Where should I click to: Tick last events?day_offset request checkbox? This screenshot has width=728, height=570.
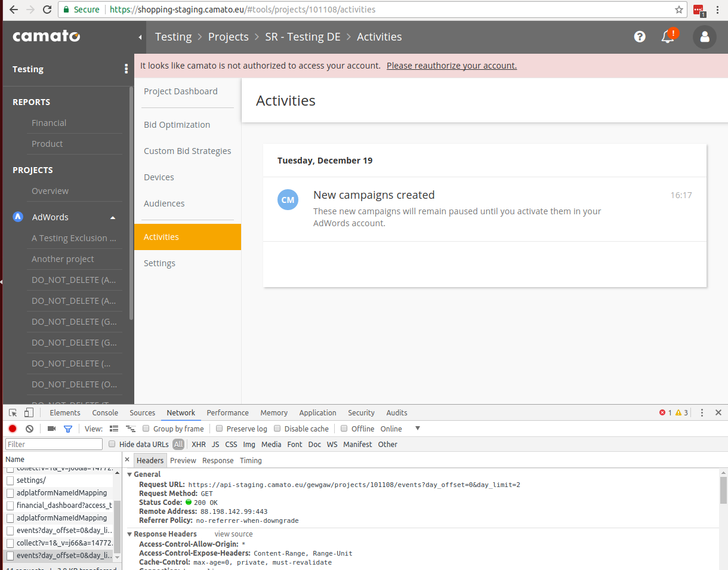[10, 556]
